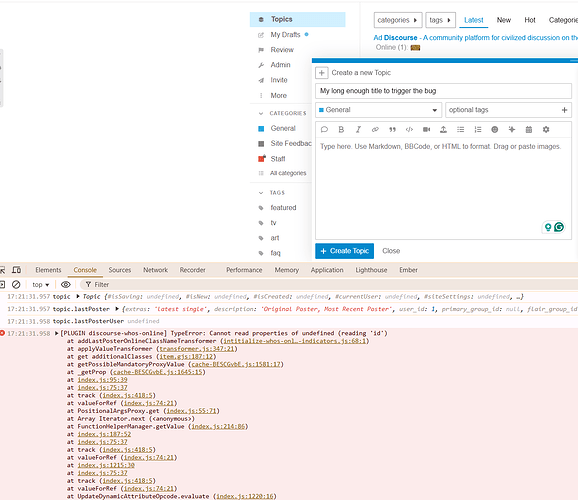
Task: Open the composer options gear menu
Action: tap(546, 129)
